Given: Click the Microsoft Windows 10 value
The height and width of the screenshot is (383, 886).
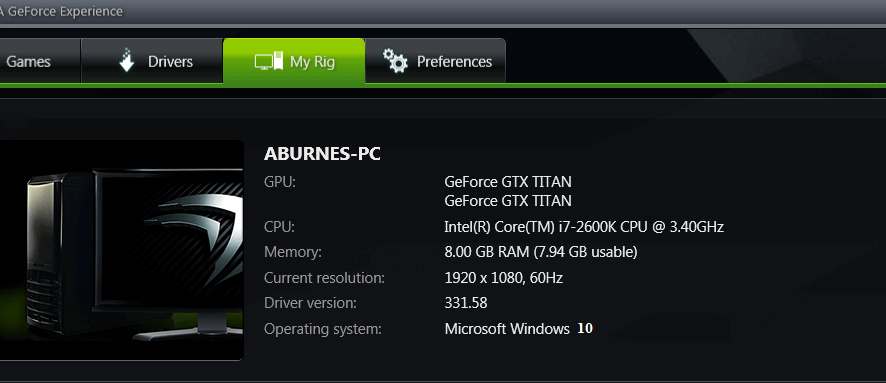Looking at the screenshot, I should tap(519, 329).
